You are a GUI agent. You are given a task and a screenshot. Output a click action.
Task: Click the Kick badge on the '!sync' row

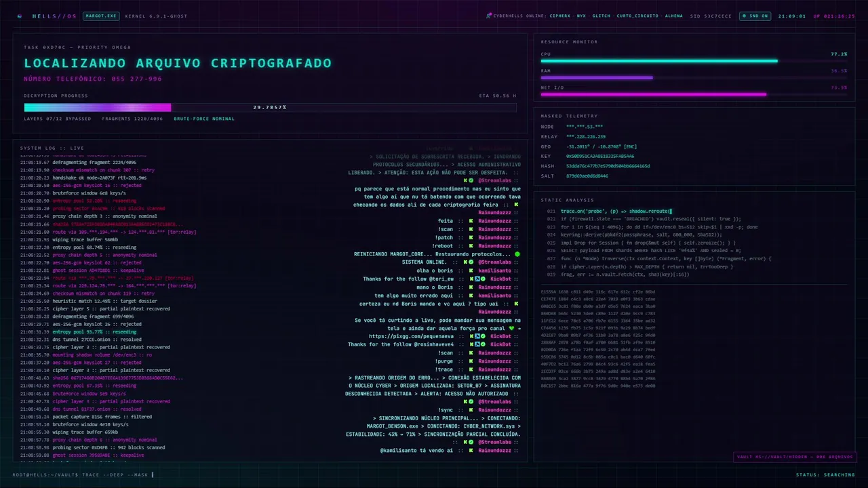pos(470,409)
